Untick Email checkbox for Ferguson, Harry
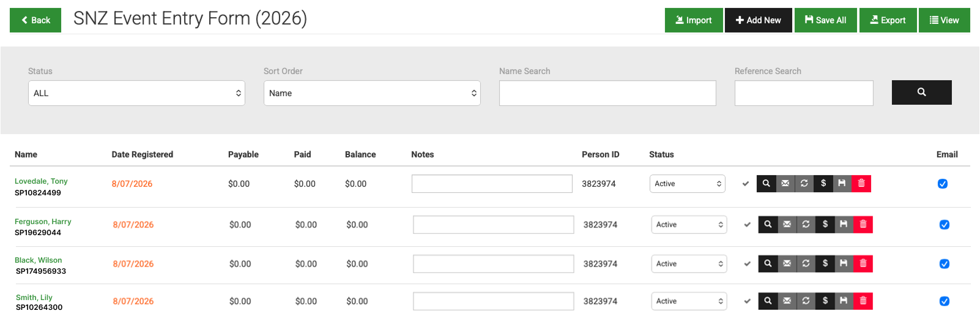The image size is (980, 327). [x=945, y=225]
